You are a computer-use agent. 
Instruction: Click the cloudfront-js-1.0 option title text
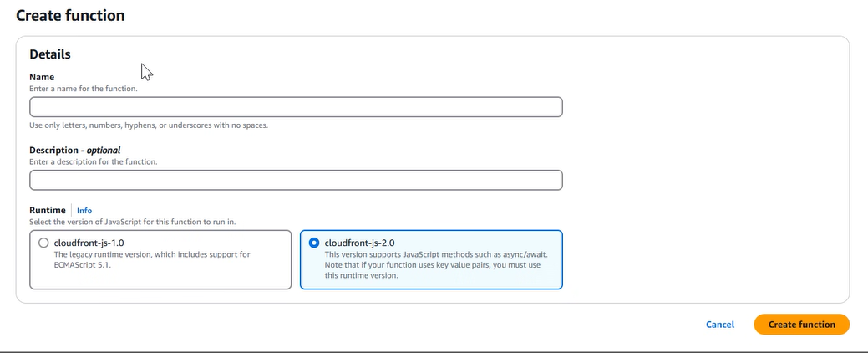(x=89, y=243)
